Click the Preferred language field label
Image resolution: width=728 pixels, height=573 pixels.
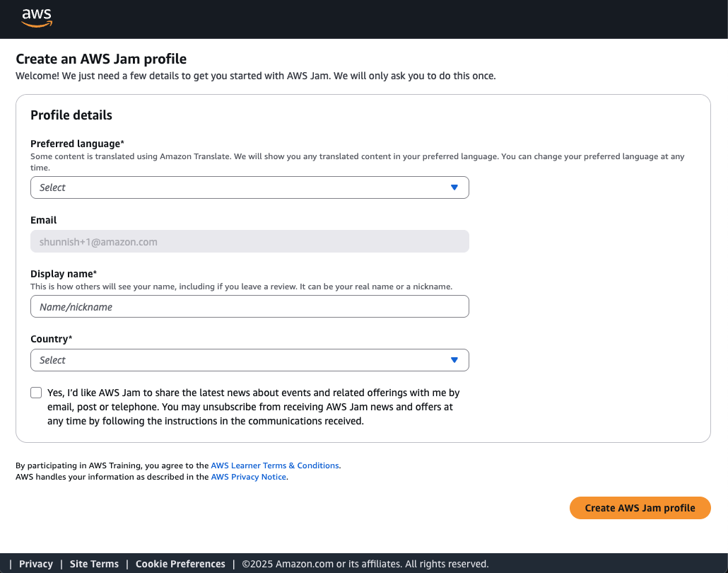(x=76, y=144)
